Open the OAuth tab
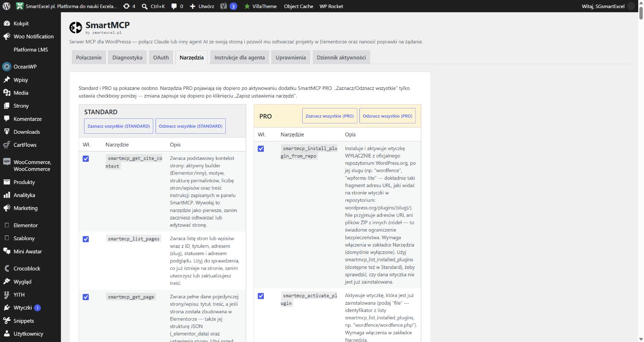Viewport: 644px width, 342px height. pos(161,57)
